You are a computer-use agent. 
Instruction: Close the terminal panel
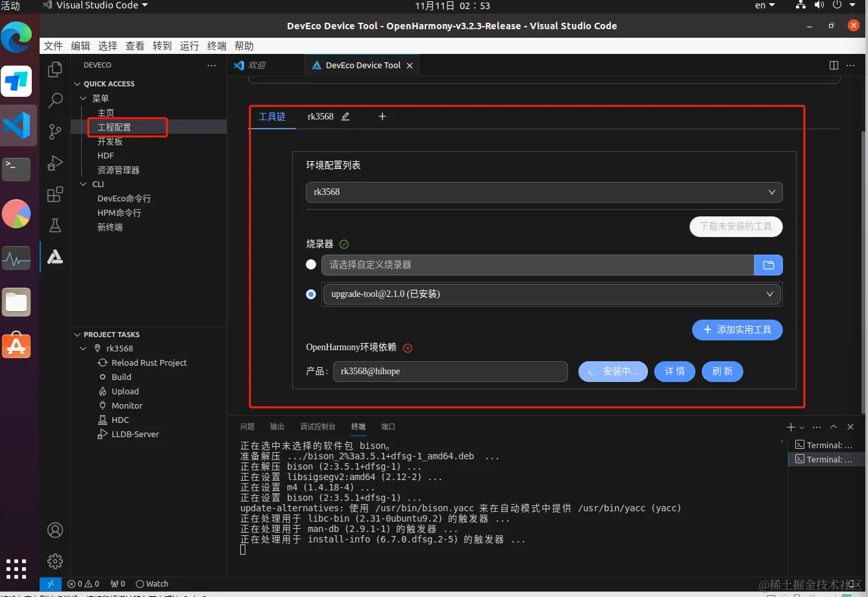point(850,427)
